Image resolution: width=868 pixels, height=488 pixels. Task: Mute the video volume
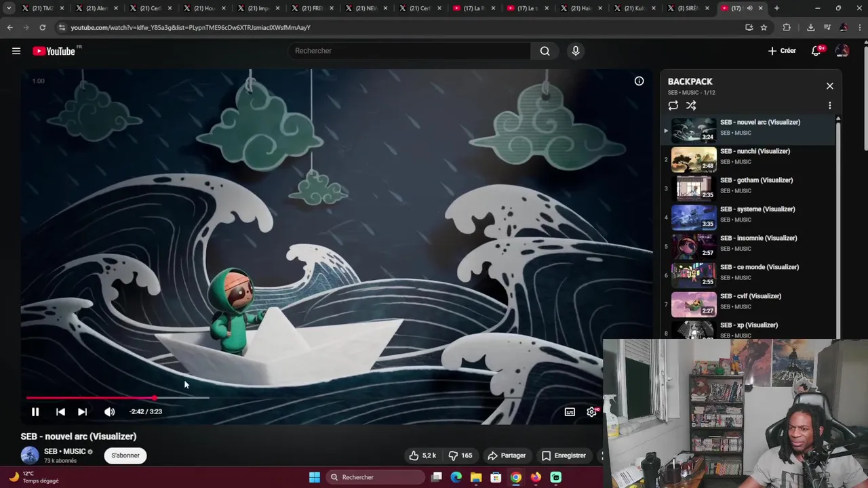[x=109, y=411]
